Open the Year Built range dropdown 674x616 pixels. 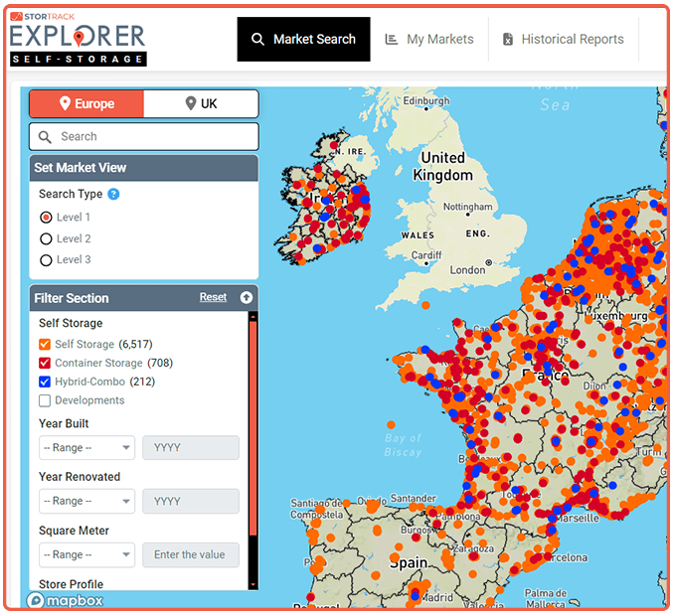click(x=86, y=448)
